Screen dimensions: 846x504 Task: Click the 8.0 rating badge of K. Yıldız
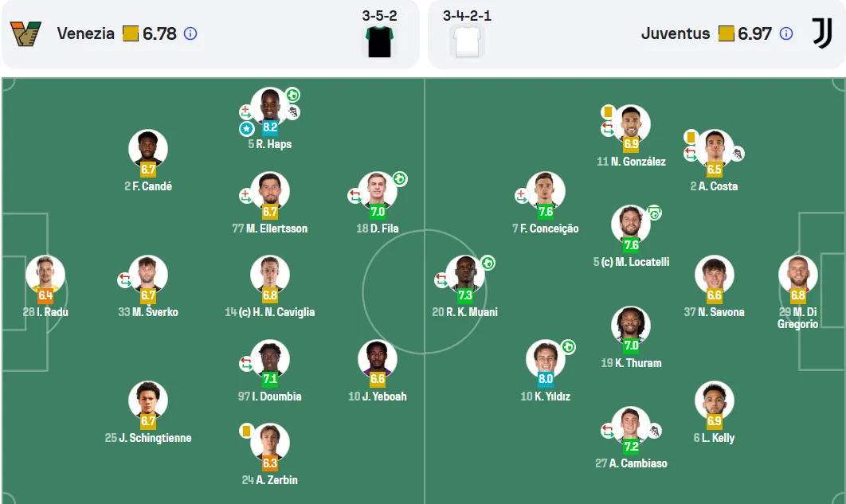(x=546, y=378)
